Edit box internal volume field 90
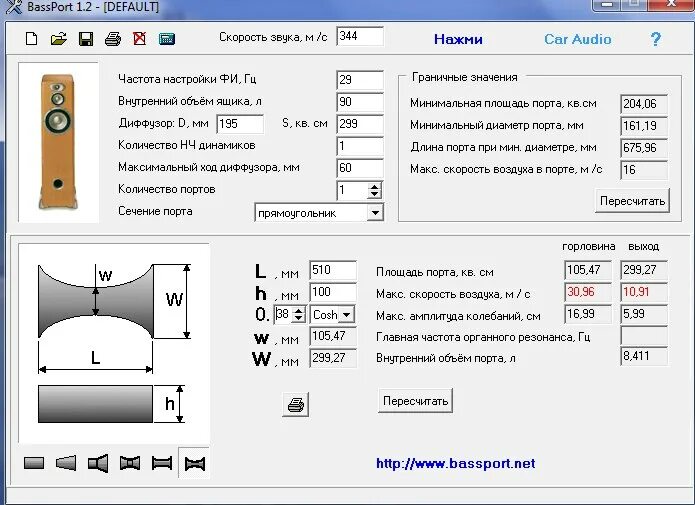Viewport: 695px width, 505px height. coord(360,102)
